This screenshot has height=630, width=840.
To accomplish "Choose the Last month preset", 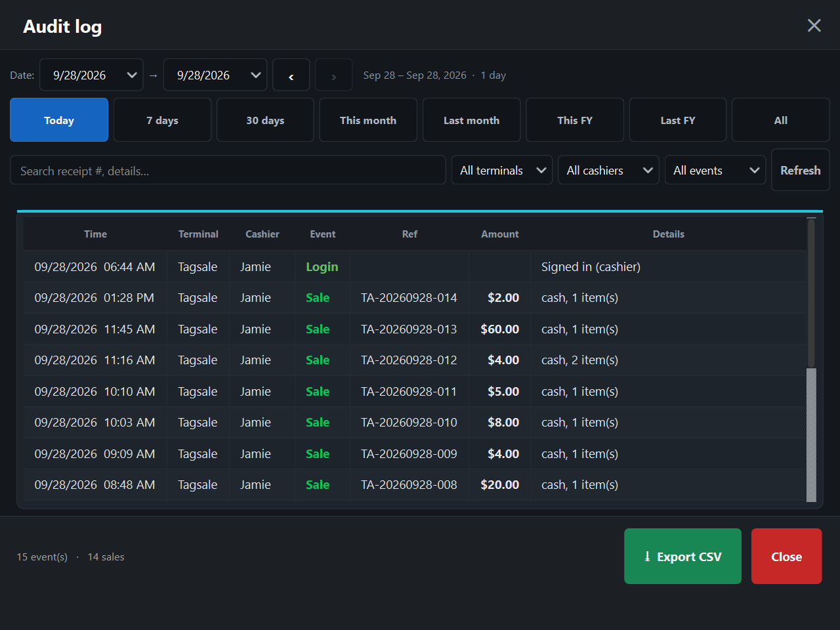I will point(472,120).
